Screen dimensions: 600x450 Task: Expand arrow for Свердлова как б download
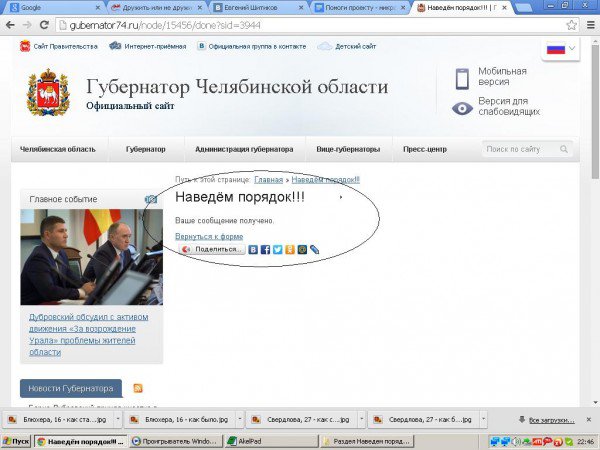pos(483,420)
